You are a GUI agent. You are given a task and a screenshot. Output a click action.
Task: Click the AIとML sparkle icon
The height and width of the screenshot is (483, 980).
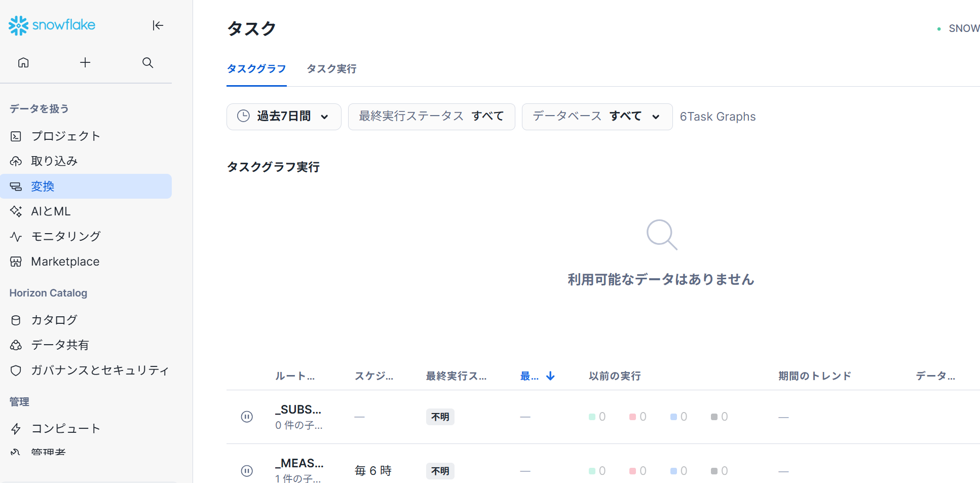pyautogui.click(x=16, y=211)
